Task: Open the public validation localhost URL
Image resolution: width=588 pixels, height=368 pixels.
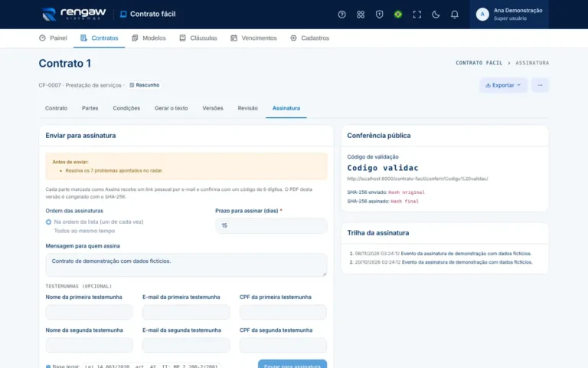Action: (417, 179)
